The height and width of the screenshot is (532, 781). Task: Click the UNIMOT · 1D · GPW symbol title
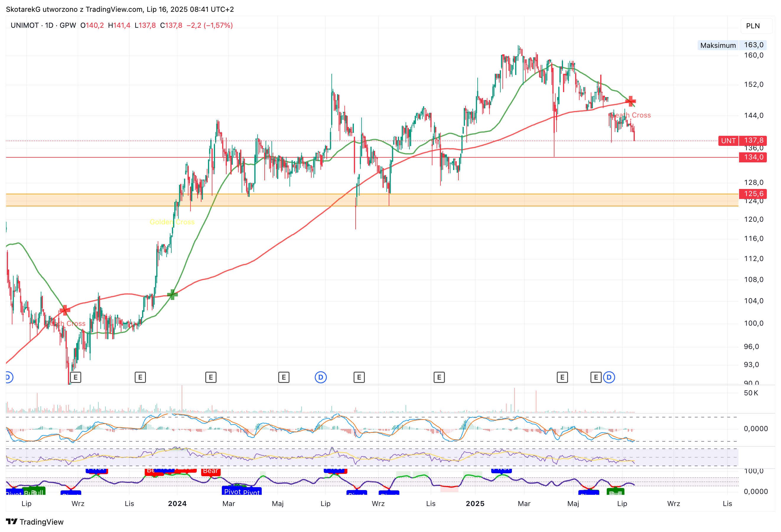[43, 25]
